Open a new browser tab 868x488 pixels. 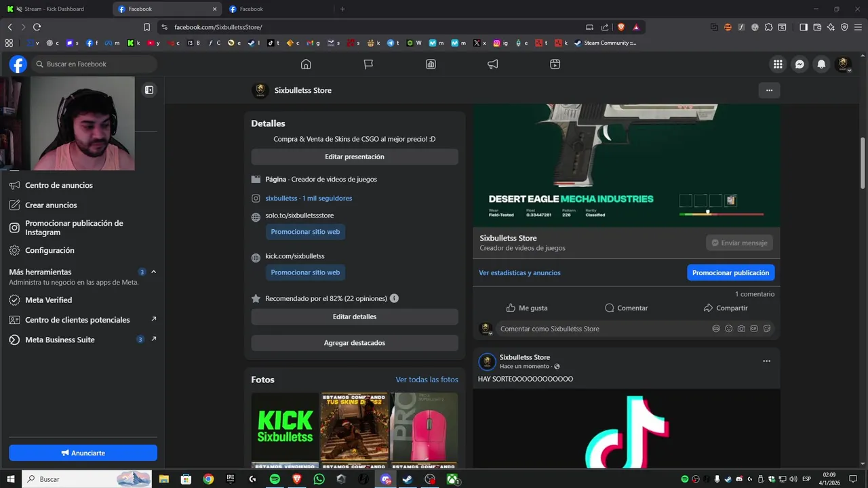[342, 9]
